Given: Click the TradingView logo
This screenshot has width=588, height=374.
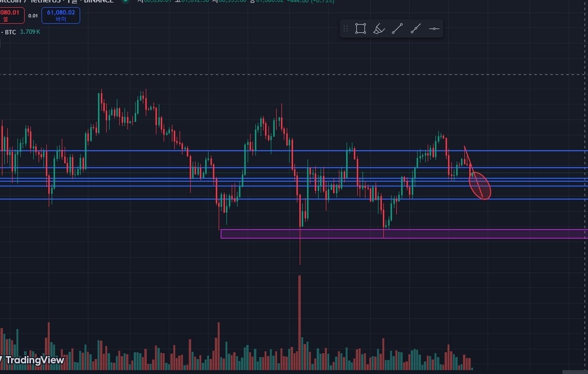Looking at the screenshot, I should click(x=32, y=360).
